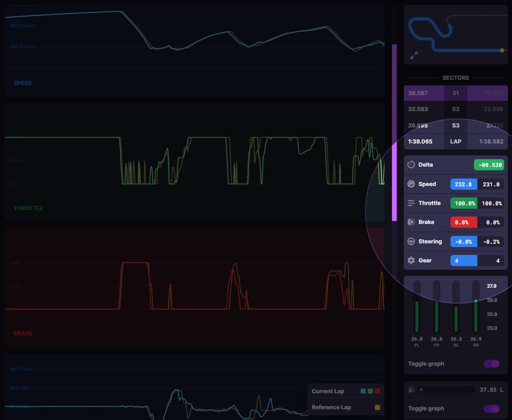Click the 27.9 pressure scale value
This screenshot has height=420, width=512.
click(x=491, y=286)
